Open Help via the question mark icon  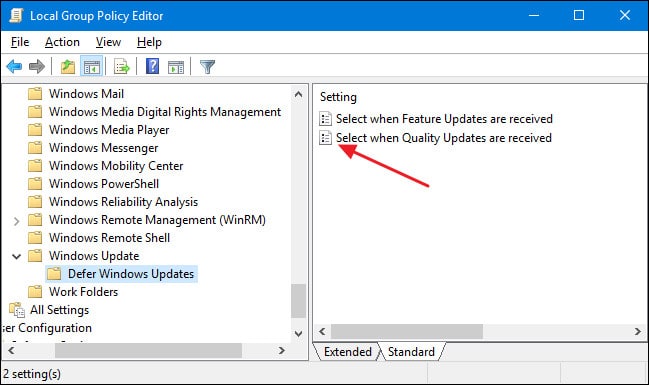click(x=152, y=66)
